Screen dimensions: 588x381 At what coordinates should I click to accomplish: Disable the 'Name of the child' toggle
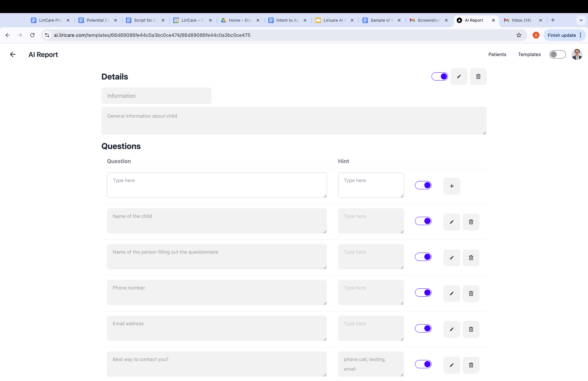click(x=423, y=221)
